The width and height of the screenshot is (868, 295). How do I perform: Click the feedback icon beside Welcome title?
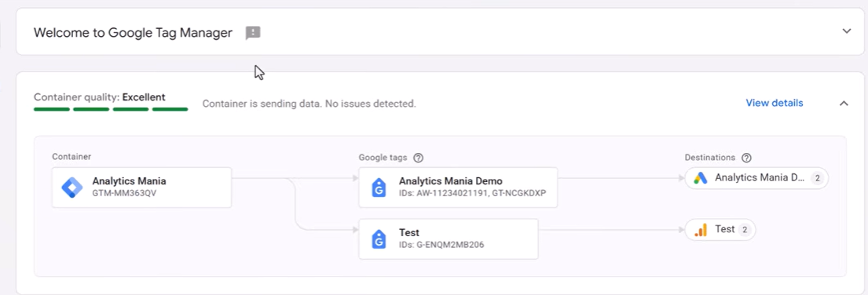253,33
